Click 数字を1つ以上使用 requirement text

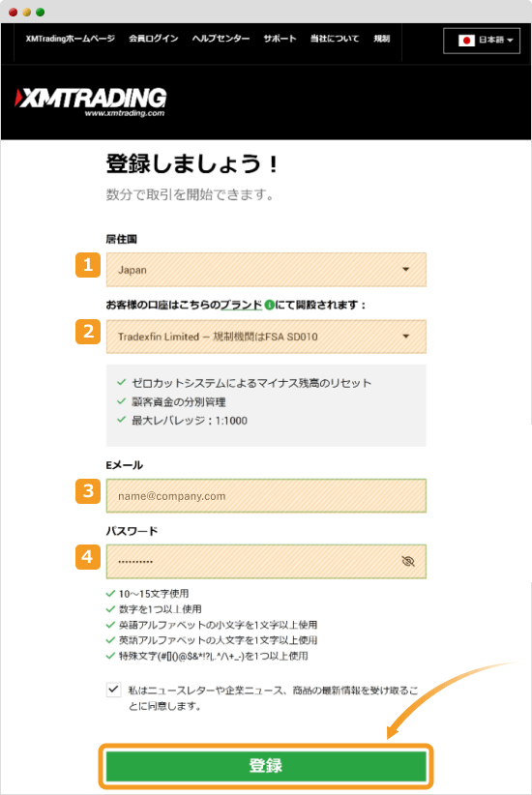161,609
